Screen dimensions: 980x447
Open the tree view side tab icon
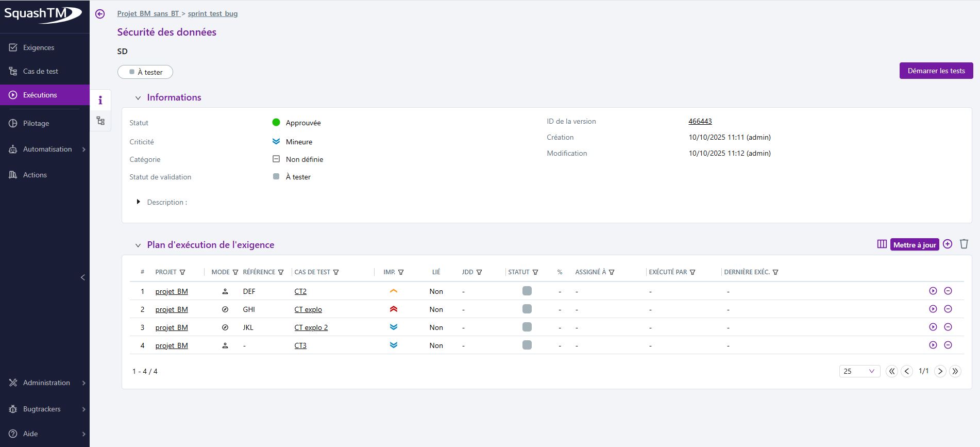tap(100, 121)
